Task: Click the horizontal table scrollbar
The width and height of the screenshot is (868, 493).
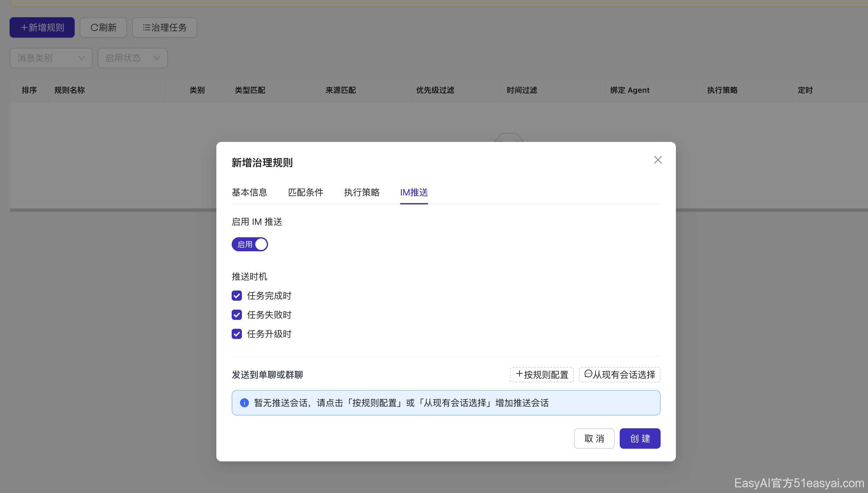Action: pos(112,210)
